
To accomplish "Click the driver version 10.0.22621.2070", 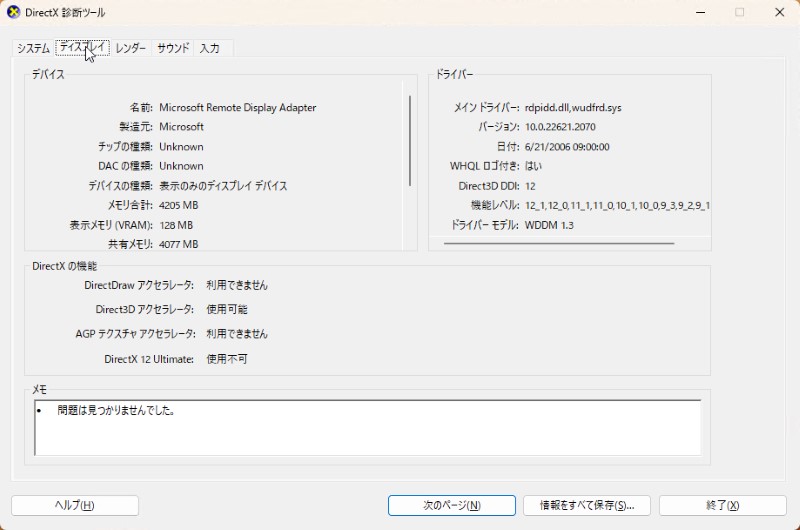I will (560, 127).
